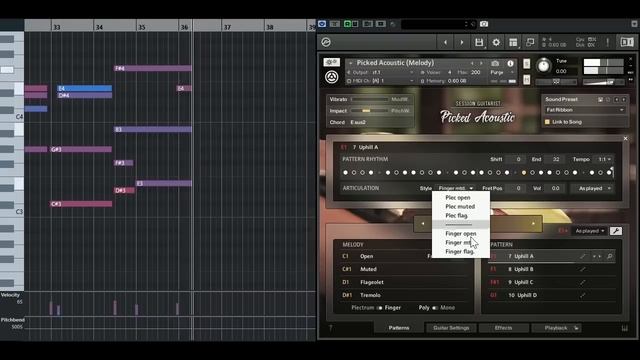Open the MIDI Ch dropdown
This screenshot has width=640, height=360.
380,81
